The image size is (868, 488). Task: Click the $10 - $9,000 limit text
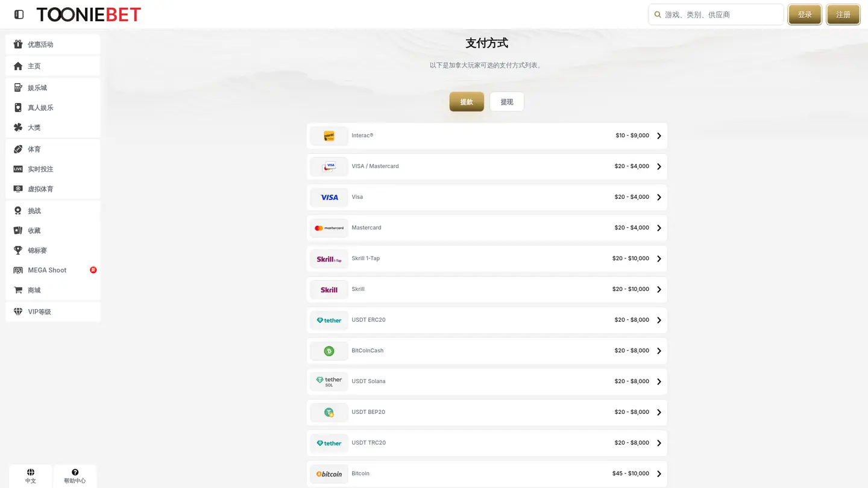coord(632,136)
